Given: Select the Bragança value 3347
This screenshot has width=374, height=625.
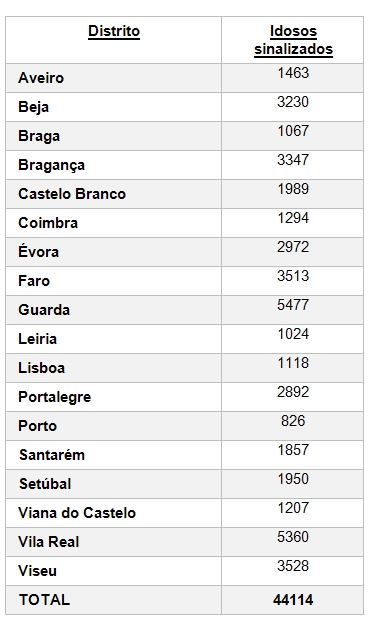Looking at the screenshot, I should 293,160.
